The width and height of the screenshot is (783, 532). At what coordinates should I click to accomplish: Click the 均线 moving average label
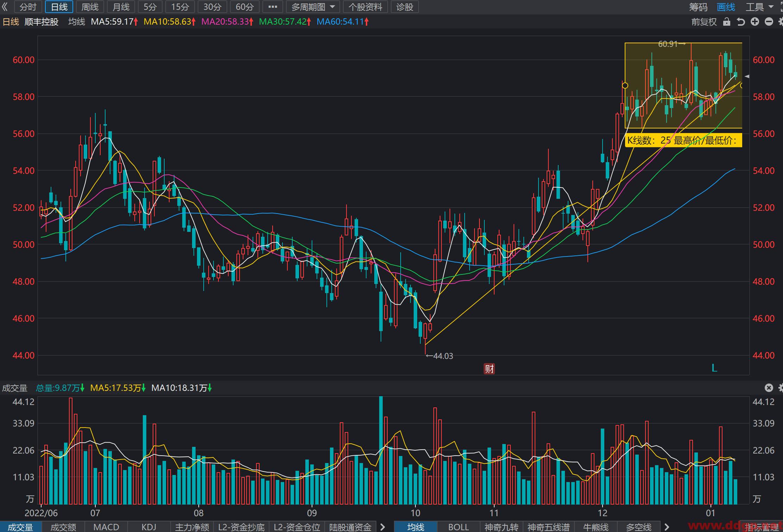coord(77,22)
